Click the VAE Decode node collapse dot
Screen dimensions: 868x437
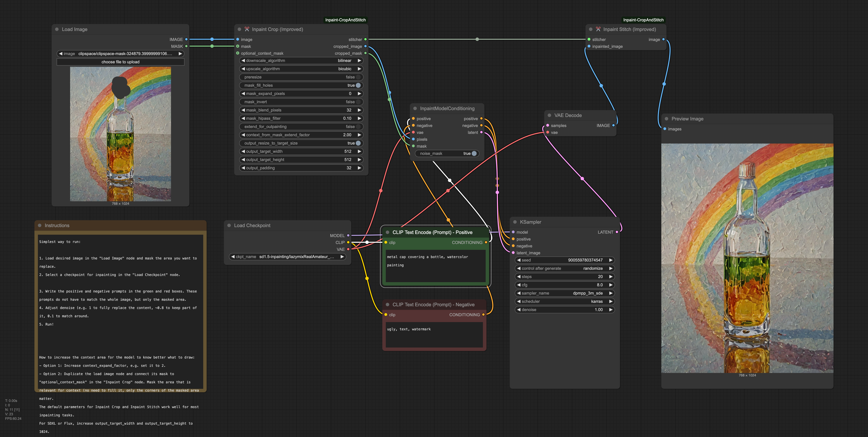[x=549, y=115]
